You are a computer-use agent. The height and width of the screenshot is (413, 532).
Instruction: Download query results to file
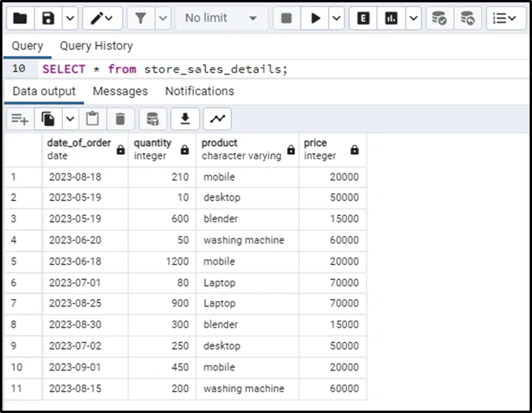(185, 119)
